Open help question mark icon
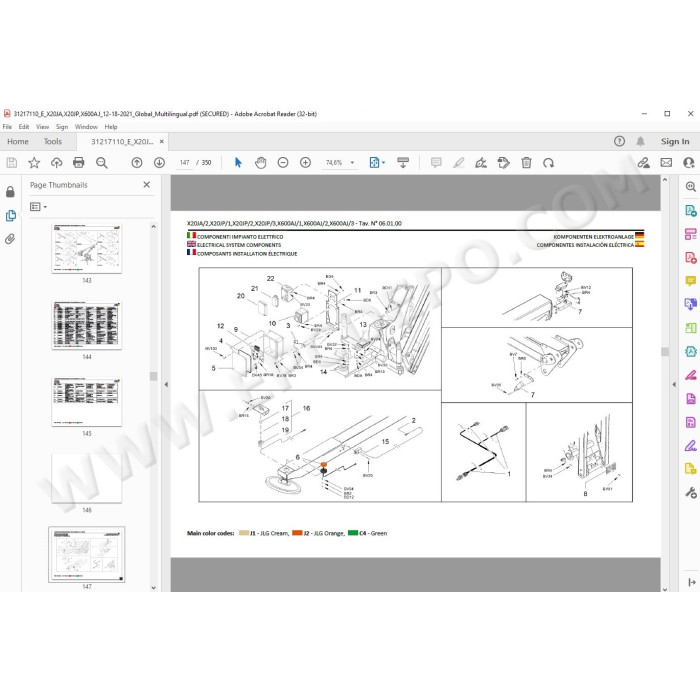The width and height of the screenshot is (700, 700). 619,142
